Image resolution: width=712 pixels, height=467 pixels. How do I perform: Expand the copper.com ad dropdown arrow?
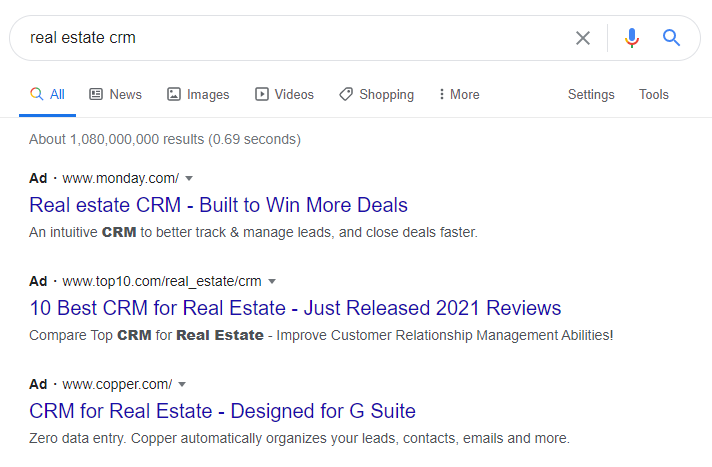pos(182,384)
